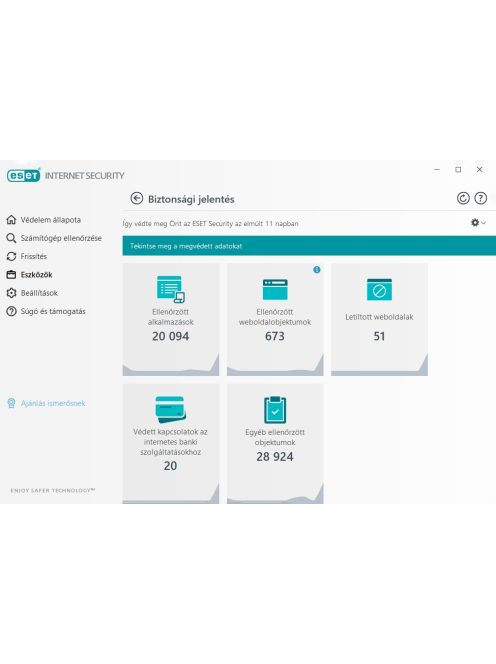The width and height of the screenshot is (496, 664).
Task: Open the Ellenőrzött weboldalobjektumok tile showing 673
Action: [275, 319]
